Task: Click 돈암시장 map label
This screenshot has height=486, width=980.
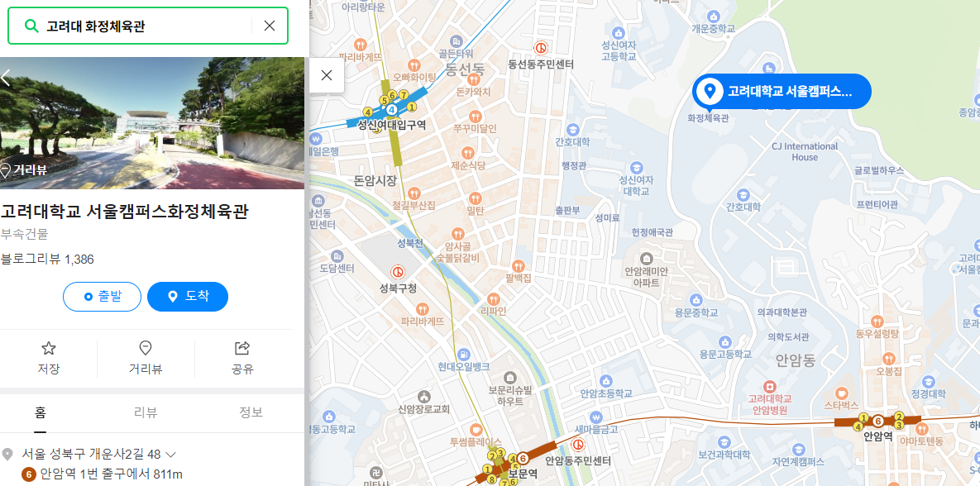Action: [x=375, y=180]
